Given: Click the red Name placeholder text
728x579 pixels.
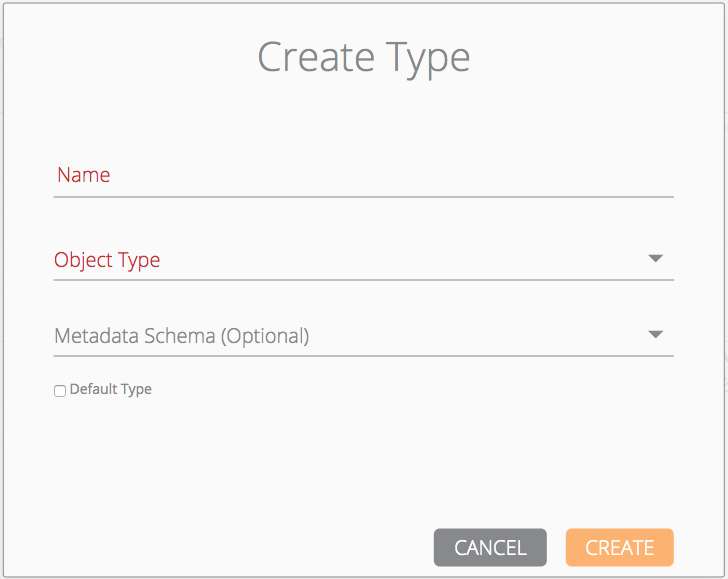Looking at the screenshot, I should click(84, 175).
